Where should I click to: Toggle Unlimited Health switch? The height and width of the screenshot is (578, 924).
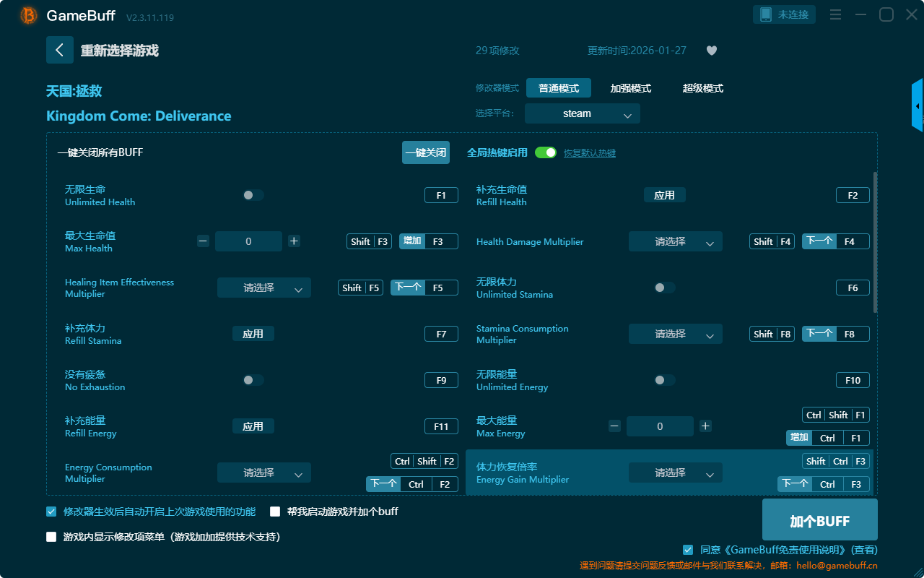(253, 195)
